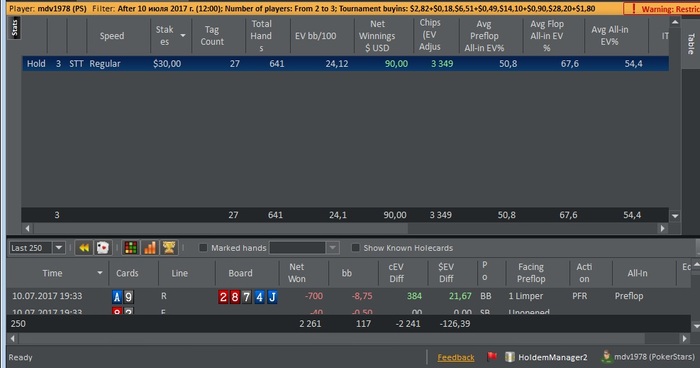The height and width of the screenshot is (368, 700).
Task: Click the Preflop all-in cell
Action: pyautogui.click(x=629, y=296)
